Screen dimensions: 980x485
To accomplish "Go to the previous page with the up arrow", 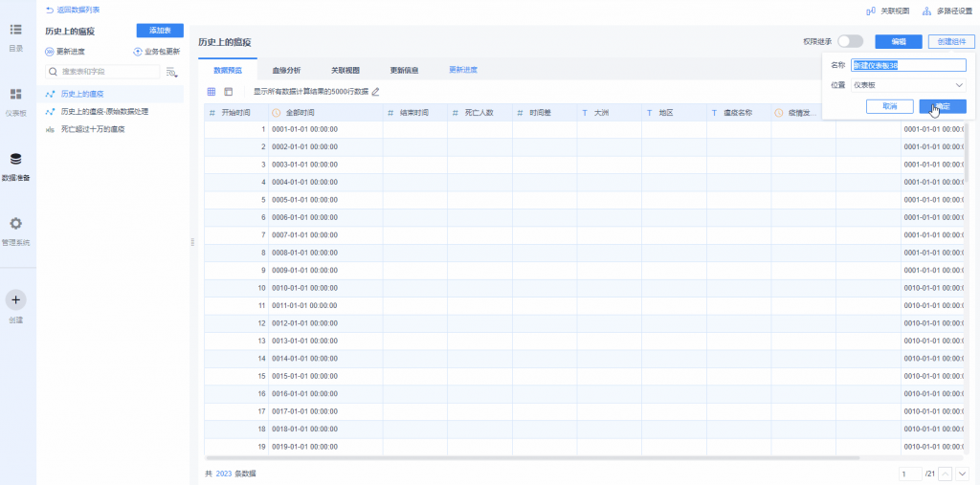I will click(946, 474).
